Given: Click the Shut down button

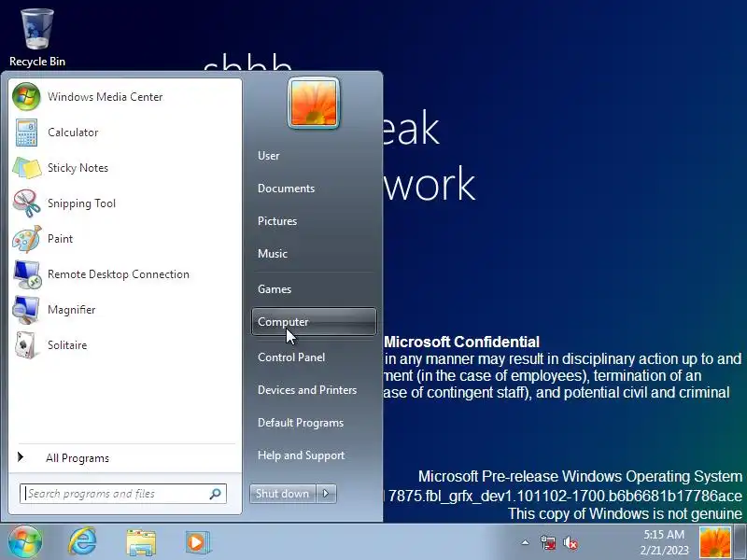Looking at the screenshot, I should 283,494.
